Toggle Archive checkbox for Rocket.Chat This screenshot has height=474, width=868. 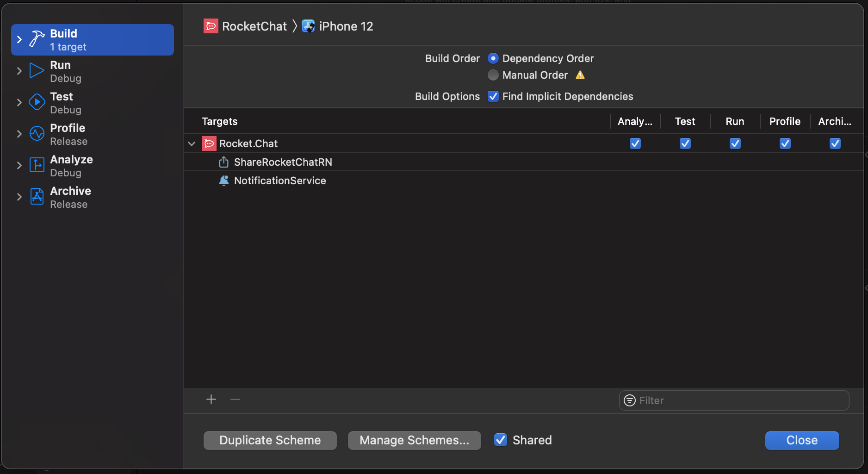pos(835,143)
